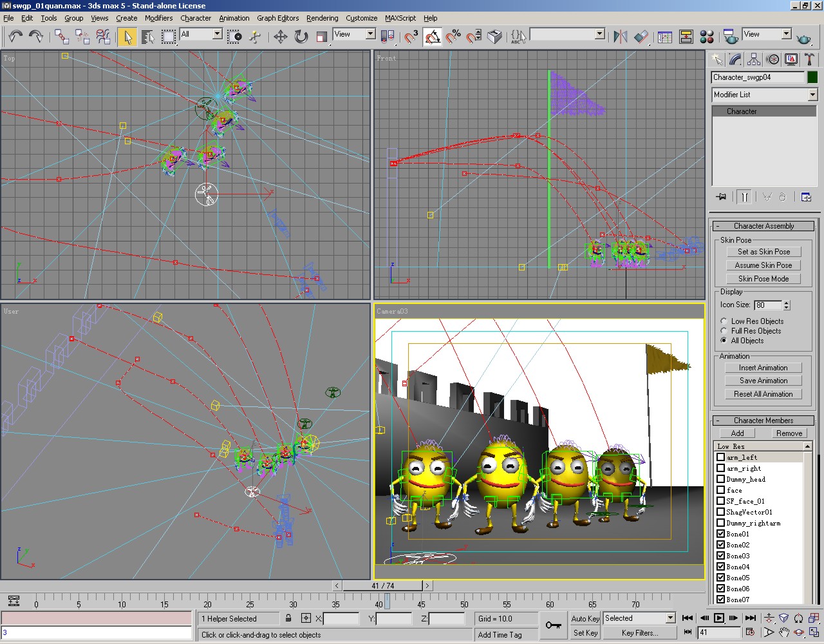Select Low Res Objects radio button
Image resolution: width=824 pixels, height=644 pixels.
724,321
